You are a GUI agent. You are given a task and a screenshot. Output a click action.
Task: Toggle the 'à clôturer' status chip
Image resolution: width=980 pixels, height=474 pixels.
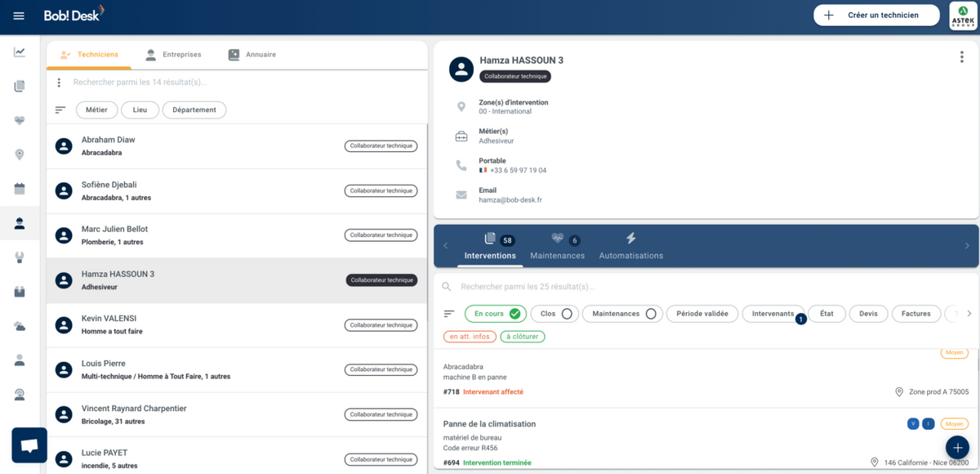point(523,337)
